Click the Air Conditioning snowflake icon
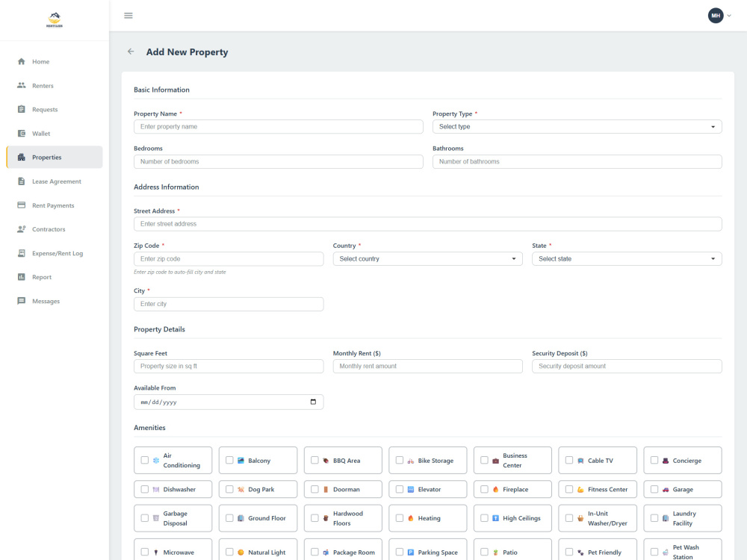747x560 pixels. tap(156, 461)
